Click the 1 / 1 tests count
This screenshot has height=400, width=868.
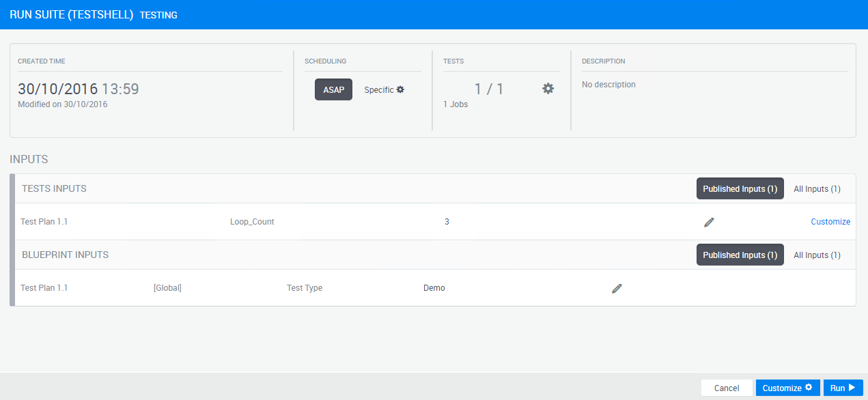(489, 89)
